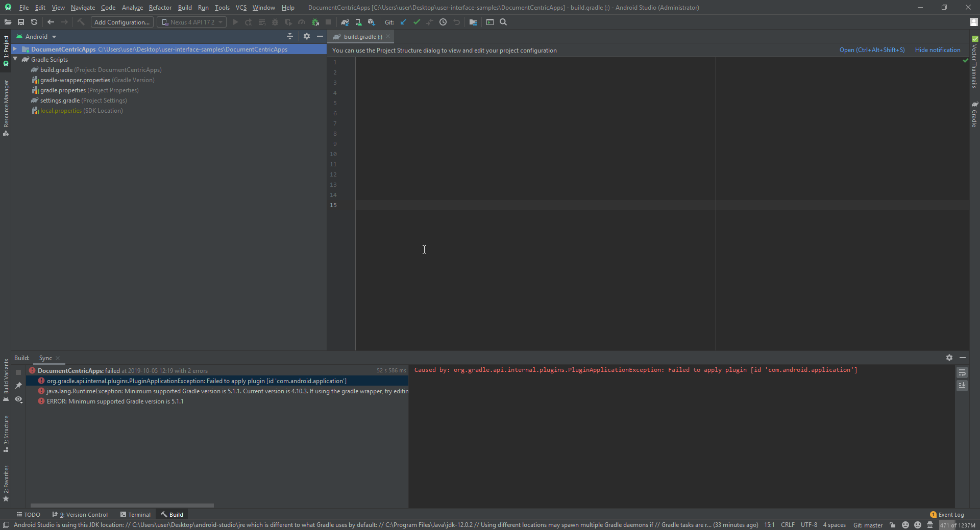Screen dimensions: 980x530
Task: Toggle the Resource Manager side panel
Action: (x=6, y=108)
